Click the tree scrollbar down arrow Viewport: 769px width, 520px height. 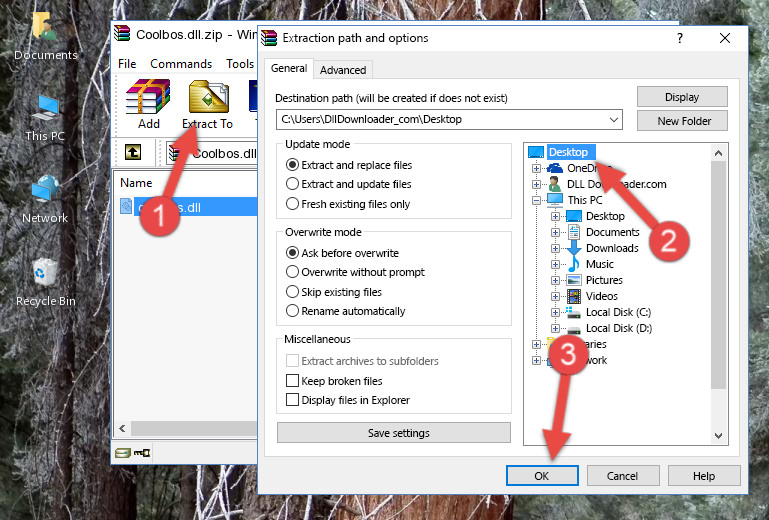tap(718, 436)
